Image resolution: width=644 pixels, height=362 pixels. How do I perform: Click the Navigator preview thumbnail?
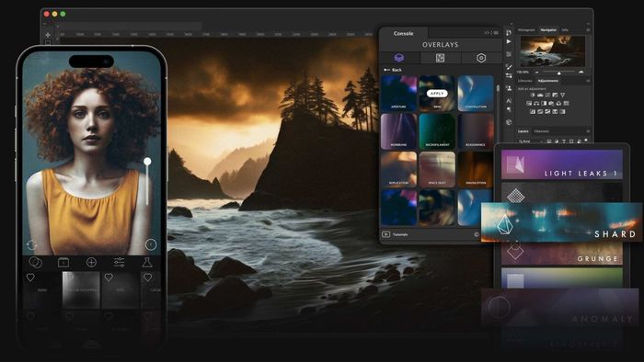pyautogui.click(x=552, y=51)
